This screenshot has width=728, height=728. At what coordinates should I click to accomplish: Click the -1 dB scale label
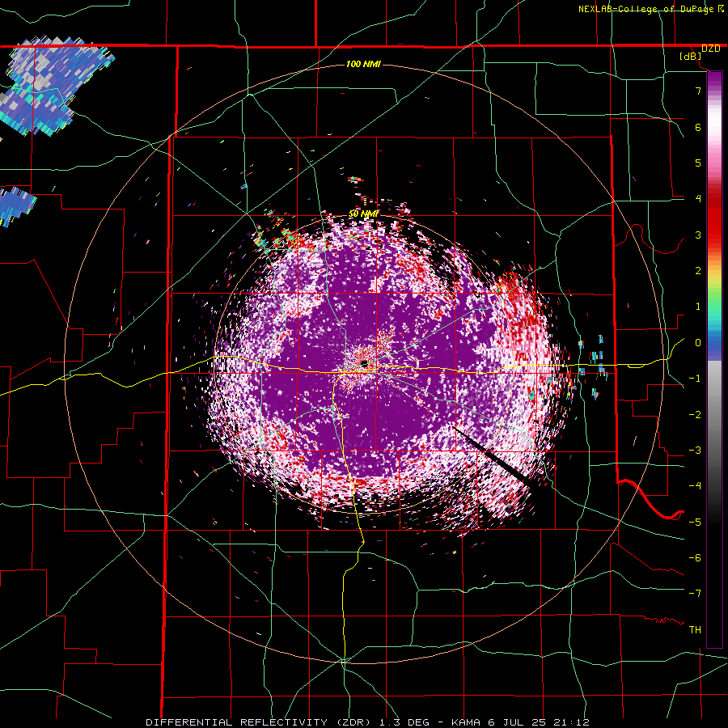pyautogui.click(x=695, y=379)
